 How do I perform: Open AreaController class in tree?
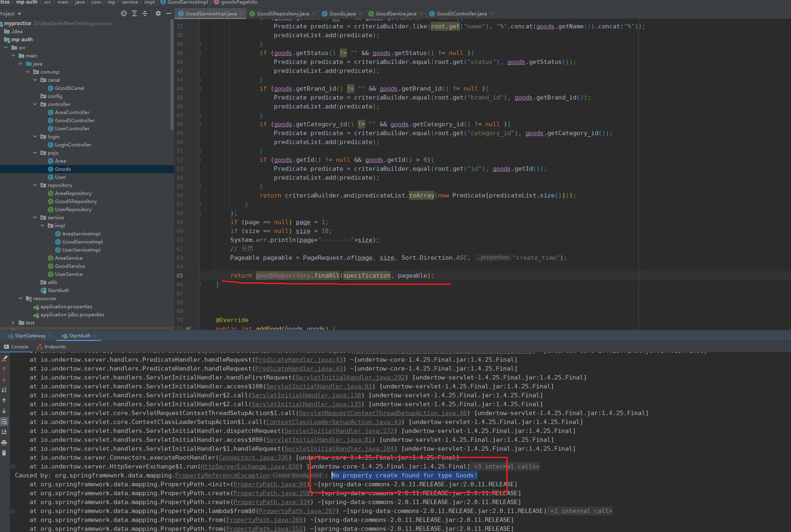click(72, 112)
